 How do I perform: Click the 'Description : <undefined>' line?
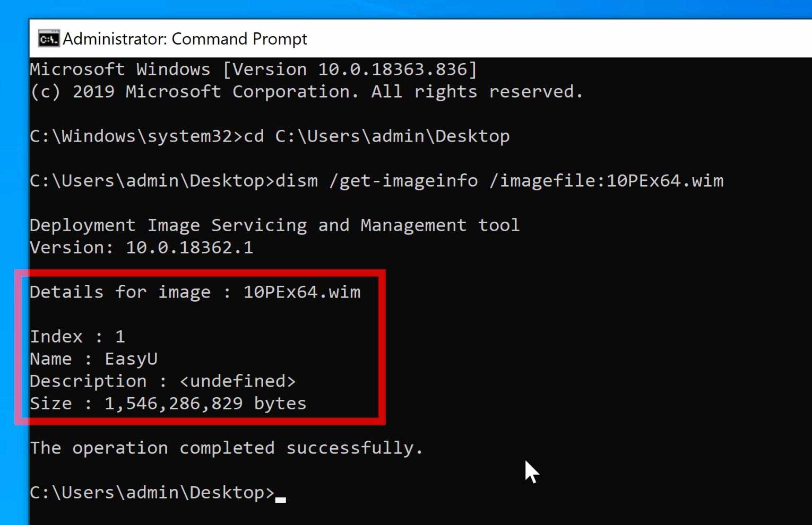click(162, 381)
